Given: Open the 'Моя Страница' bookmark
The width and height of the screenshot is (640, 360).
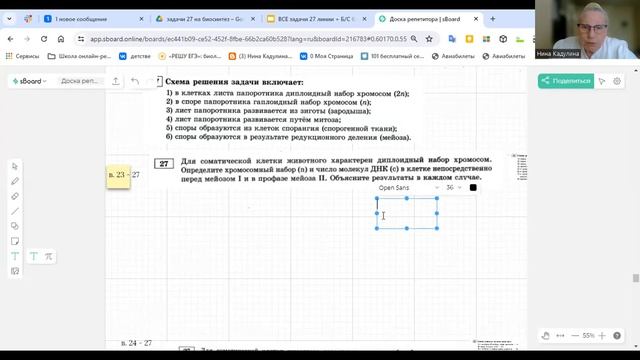Looking at the screenshot, I should pos(327,56).
